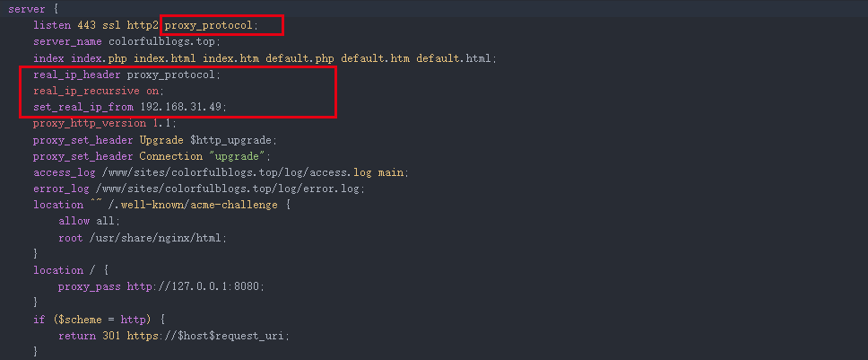Click the proxy_protocol keyword on listen line
The height and width of the screenshot is (360, 868).
(212, 25)
